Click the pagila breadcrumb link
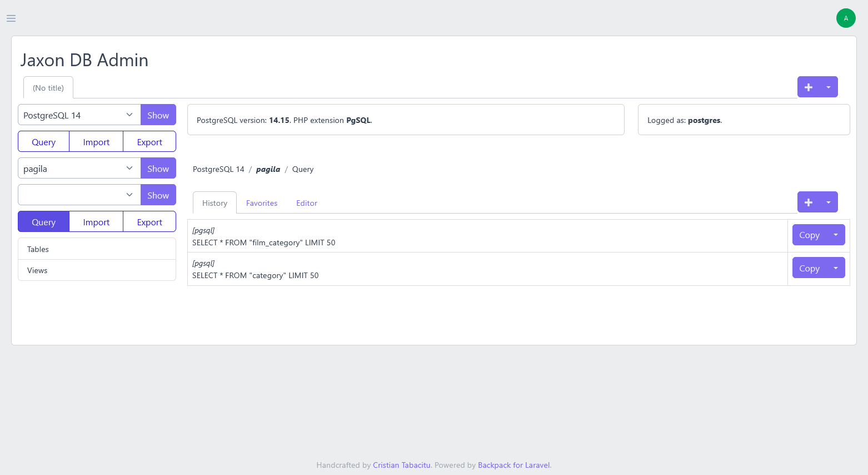This screenshot has width=868, height=475. coord(268,169)
